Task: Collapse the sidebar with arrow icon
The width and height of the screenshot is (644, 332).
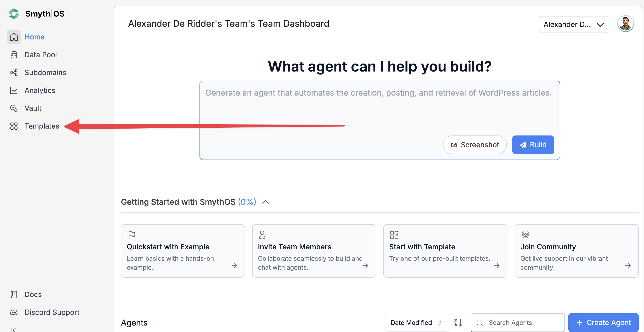Action: (13, 330)
